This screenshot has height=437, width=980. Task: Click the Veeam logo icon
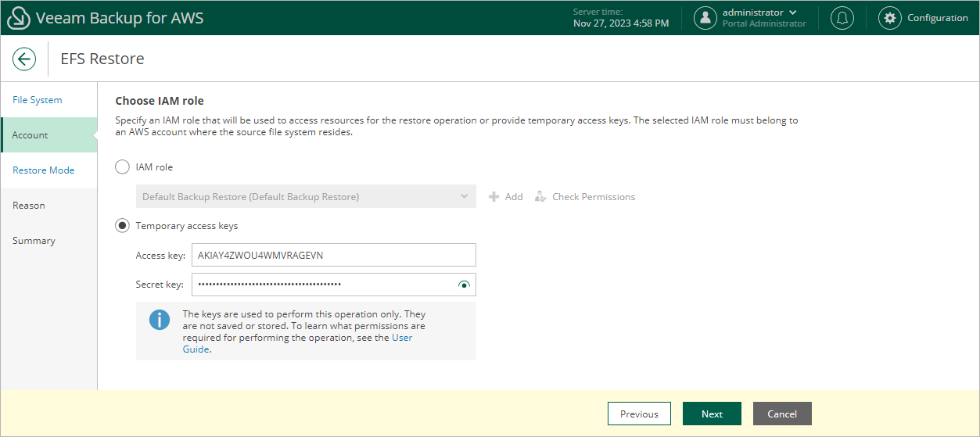pos(18,18)
